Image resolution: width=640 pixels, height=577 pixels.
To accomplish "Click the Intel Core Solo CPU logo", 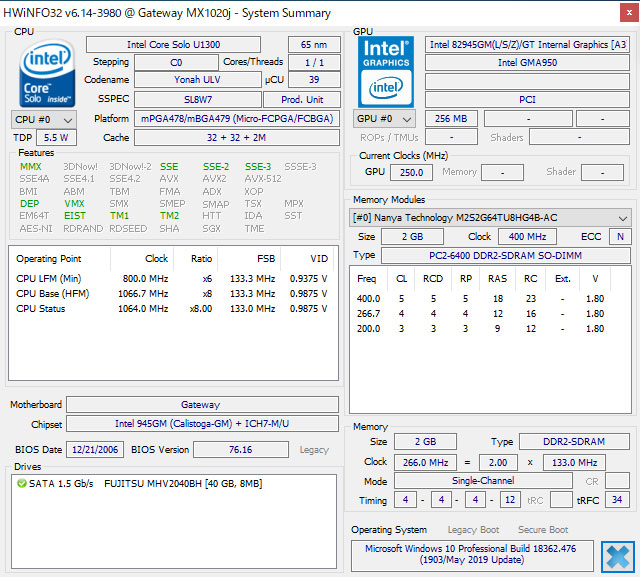I will (x=47, y=73).
